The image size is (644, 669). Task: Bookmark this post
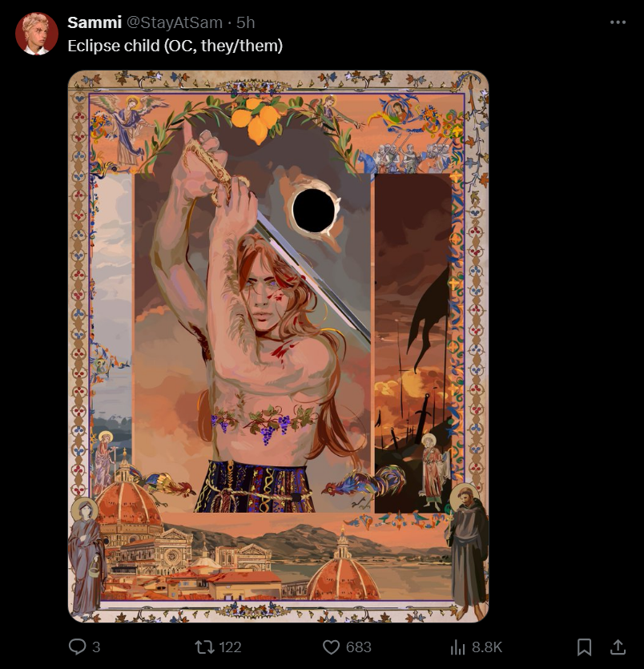pyautogui.click(x=584, y=647)
